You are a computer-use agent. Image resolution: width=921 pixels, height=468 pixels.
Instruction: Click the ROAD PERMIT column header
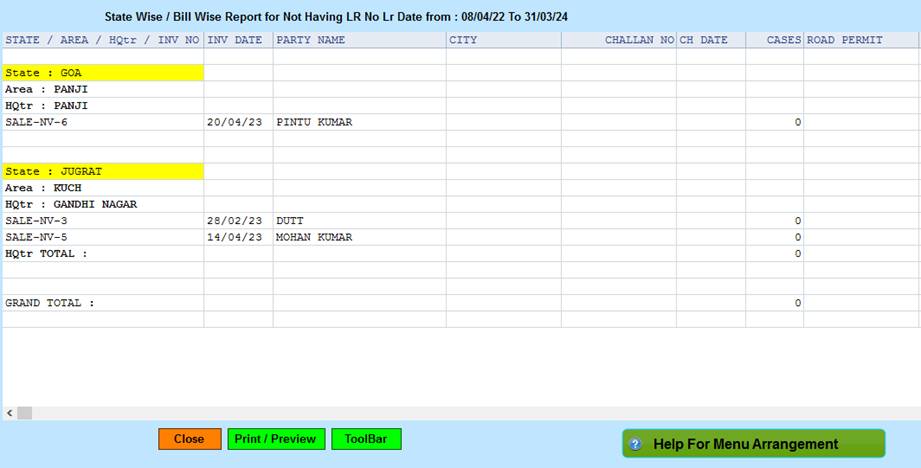coord(844,40)
